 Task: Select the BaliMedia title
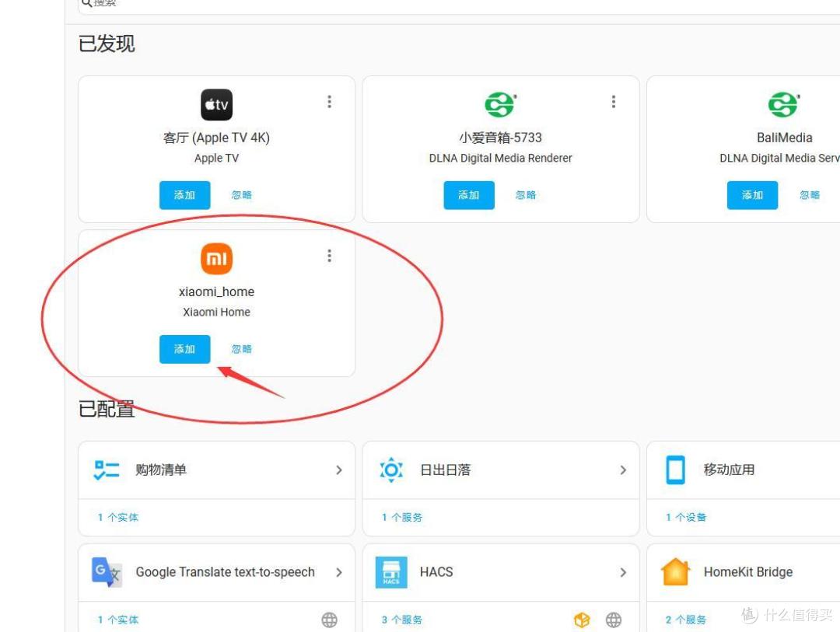(x=784, y=138)
